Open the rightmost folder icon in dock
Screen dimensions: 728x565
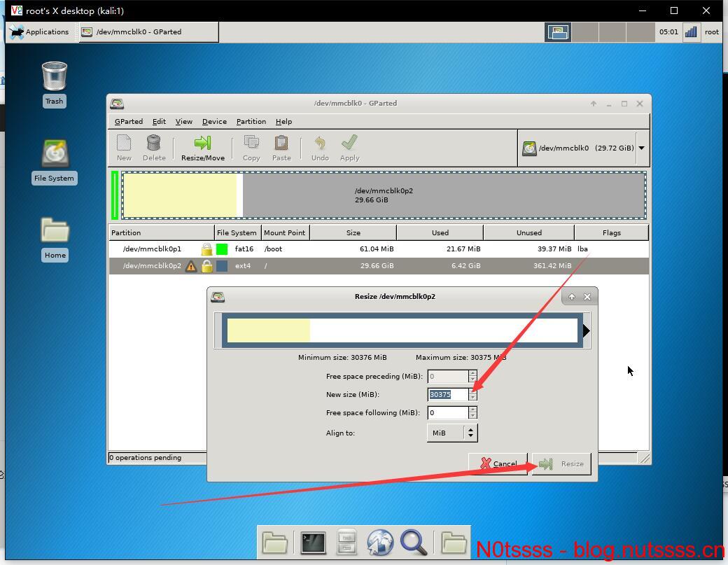coord(454,543)
